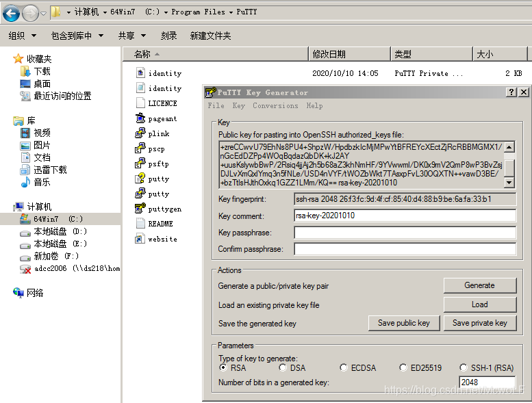Open the navigation history dropdown arrow
Screen dimensions: 532x403
point(43,14)
